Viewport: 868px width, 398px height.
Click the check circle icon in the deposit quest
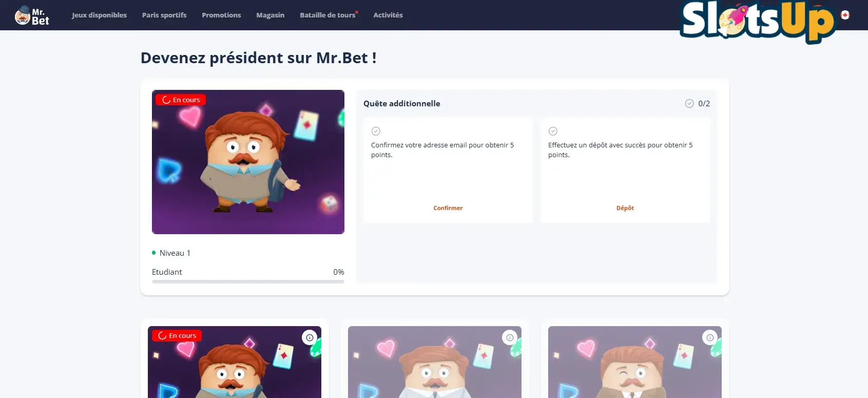click(x=553, y=131)
